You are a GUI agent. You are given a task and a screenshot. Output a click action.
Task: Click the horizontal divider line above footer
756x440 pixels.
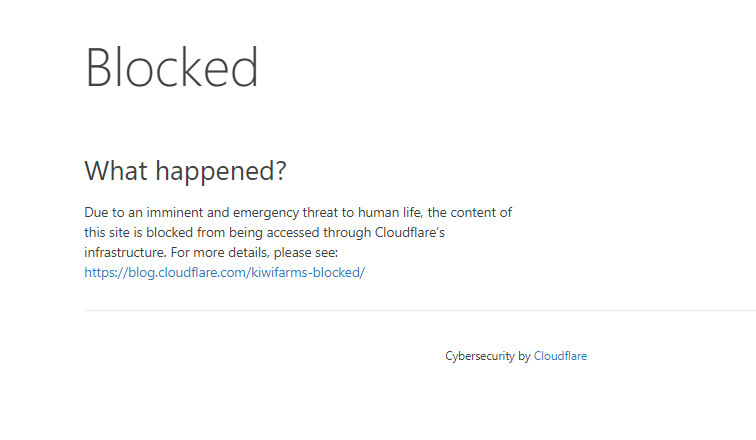[x=420, y=311]
